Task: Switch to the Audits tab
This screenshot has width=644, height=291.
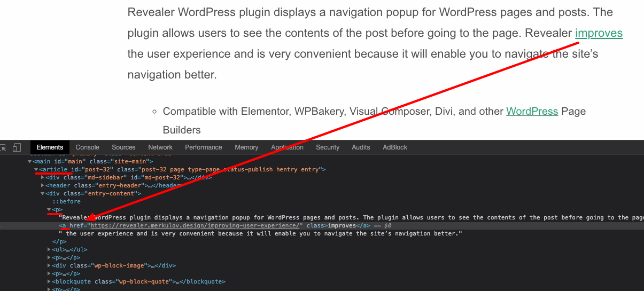Action: click(361, 147)
